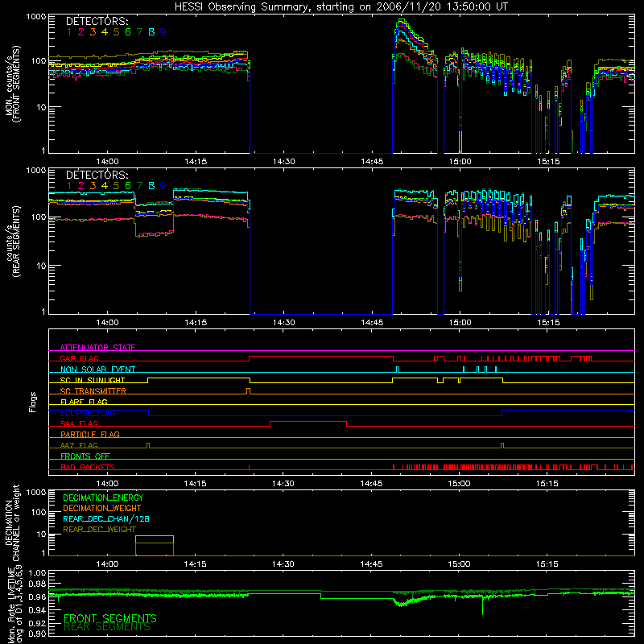Click 14:45 tick under rear segments panel
This screenshot has height=644, width=644.
click(372, 323)
